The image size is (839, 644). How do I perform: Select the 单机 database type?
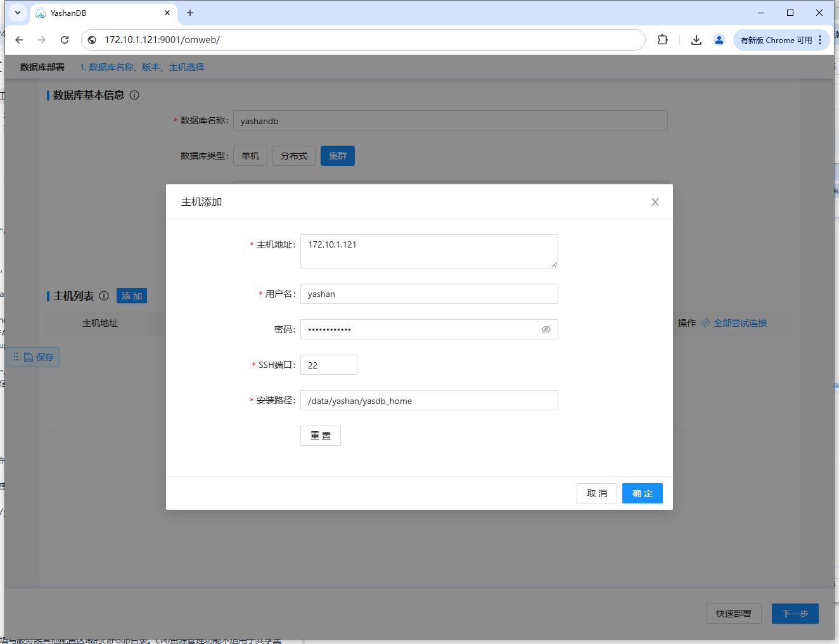(250, 156)
